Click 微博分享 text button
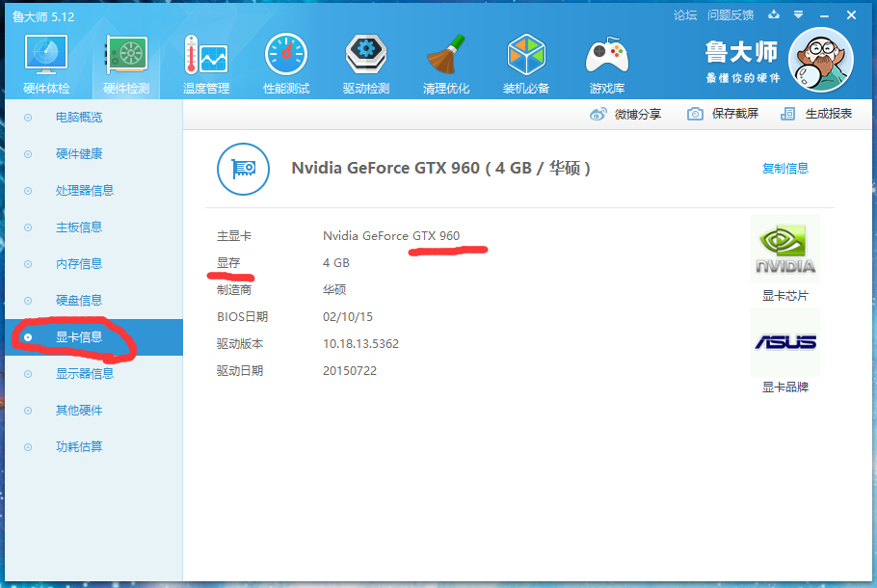 638,114
